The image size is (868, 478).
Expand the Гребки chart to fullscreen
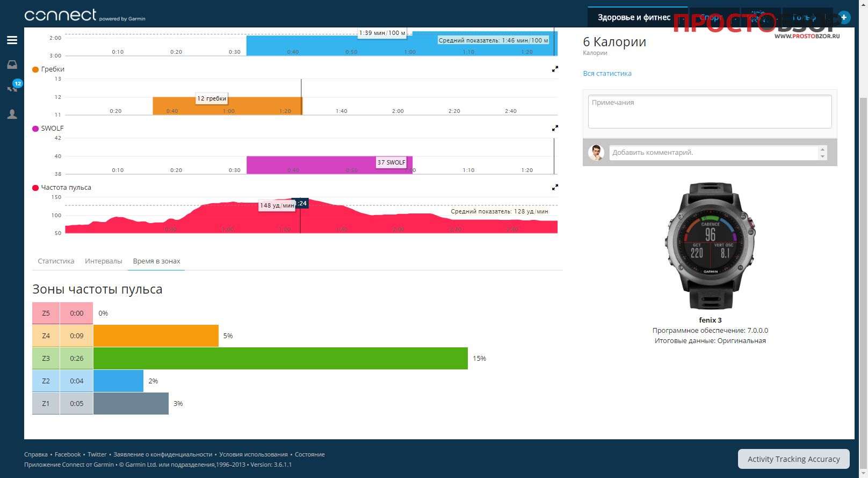(x=555, y=69)
